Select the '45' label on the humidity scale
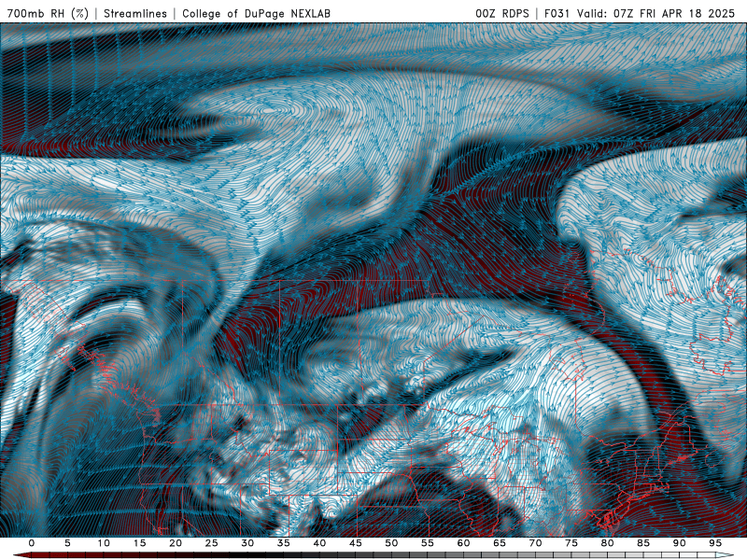The width and height of the screenshot is (747, 560). click(356, 543)
